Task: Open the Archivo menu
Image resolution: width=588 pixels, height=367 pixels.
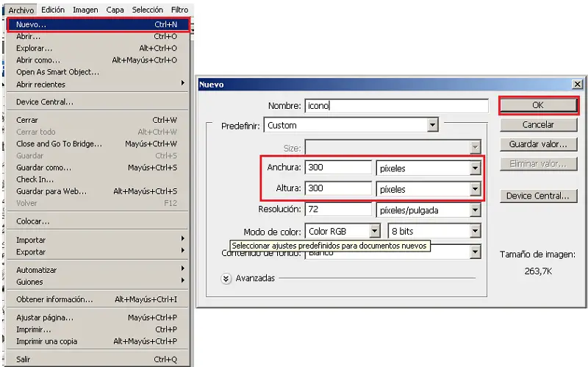Action: (21, 10)
